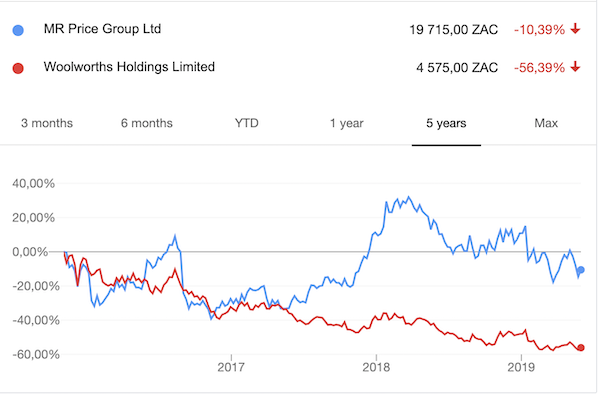Click the red down arrow next to -10,39%
This screenshot has height=399, width=600.
coord(575,29)
